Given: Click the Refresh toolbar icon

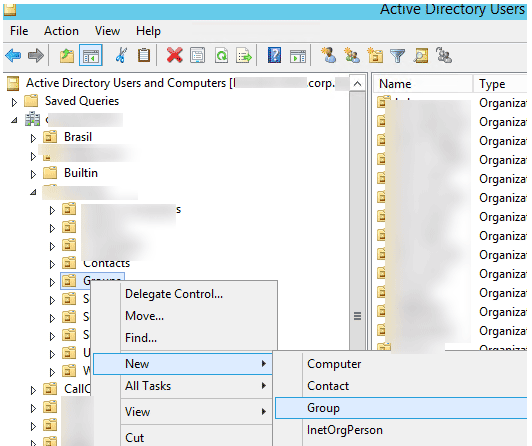Looking at the screenshot, I should (x=221, y=55).
